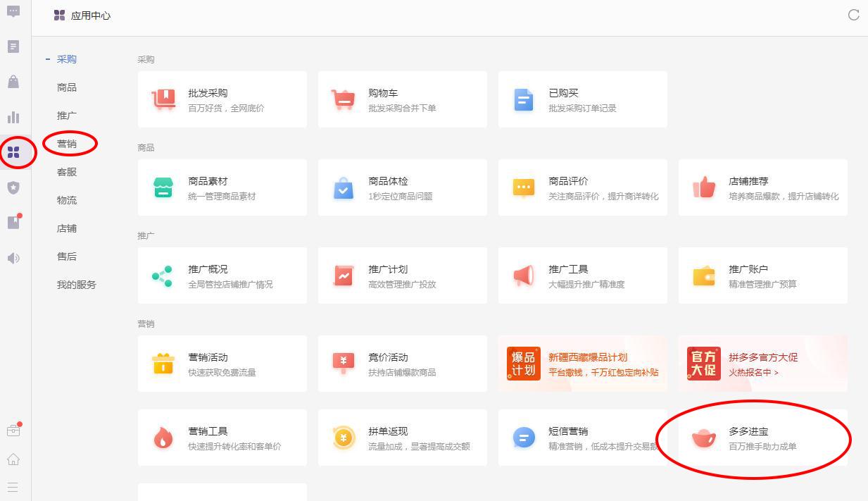Image resolution: width=868 pixels, height=501 pixels.
Task: Click the 店铺推荐 thumbs-up icon
Action: click(704, 187)
